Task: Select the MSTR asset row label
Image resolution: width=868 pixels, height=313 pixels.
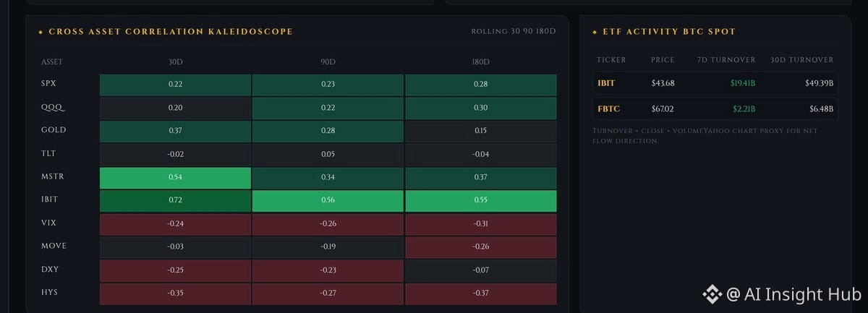Action: click(x=52, y=176)
